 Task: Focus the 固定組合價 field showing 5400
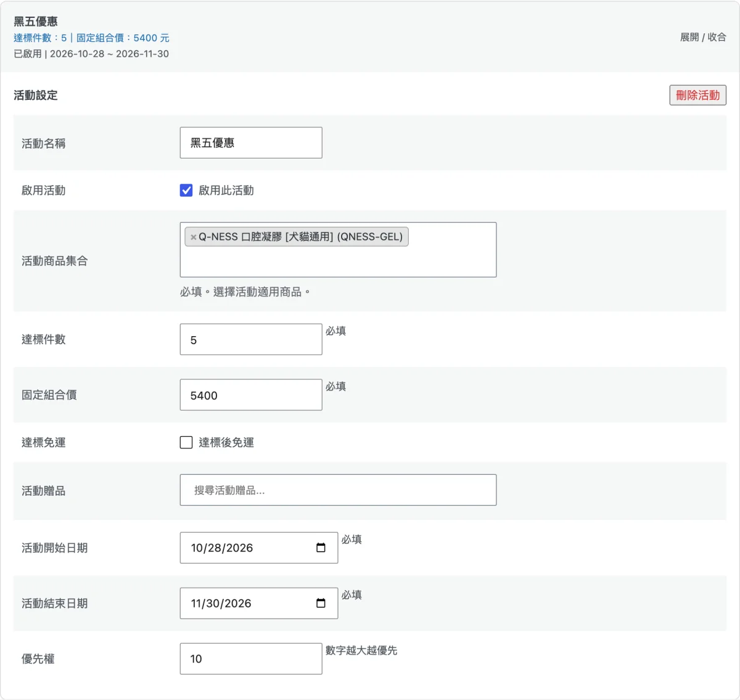[251, 395]
